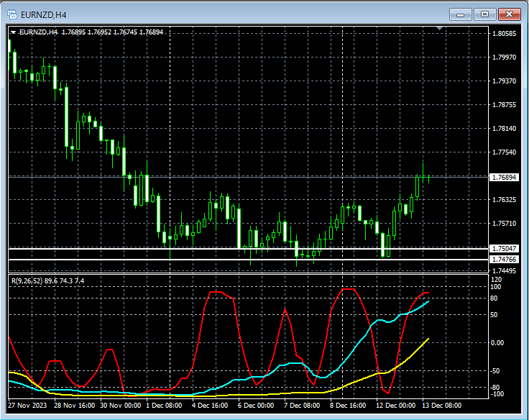Click the 4 Dec 16:00 time label
The height and width of the screenshot is (420, 529).
coord(210,406)
